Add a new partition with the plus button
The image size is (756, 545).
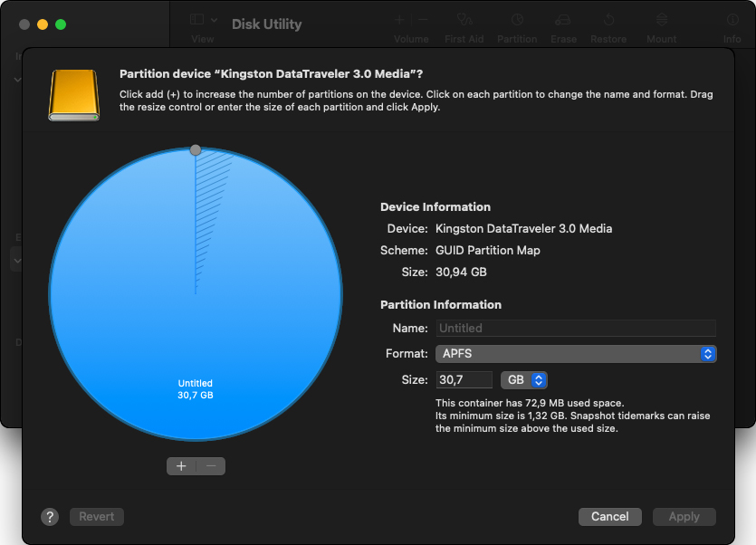pos(181,465)
